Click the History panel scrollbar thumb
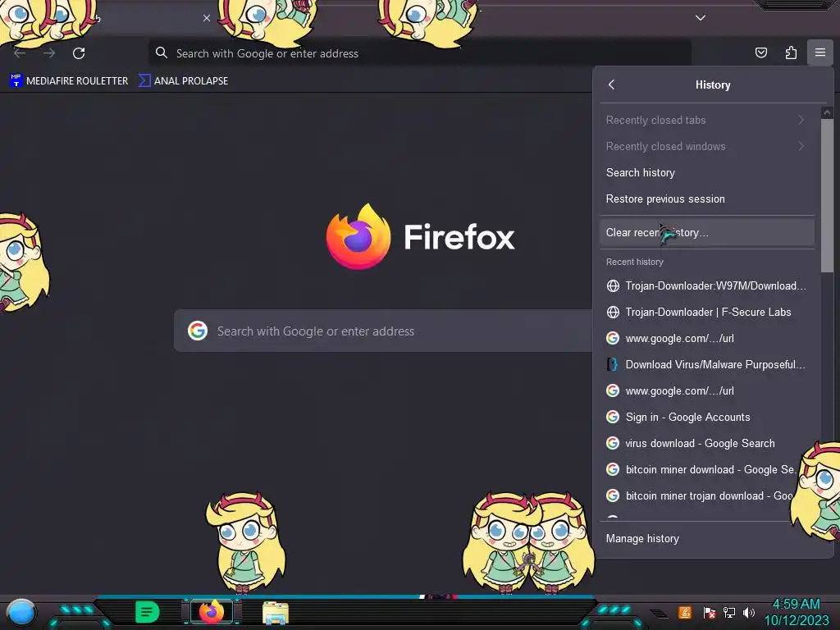The image size is (840, 630). (827, 195)
